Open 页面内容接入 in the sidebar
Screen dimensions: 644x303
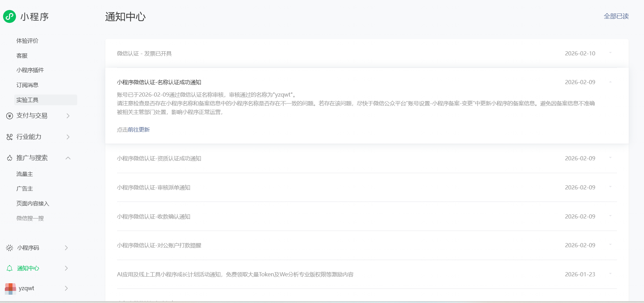tap(33, 204)
